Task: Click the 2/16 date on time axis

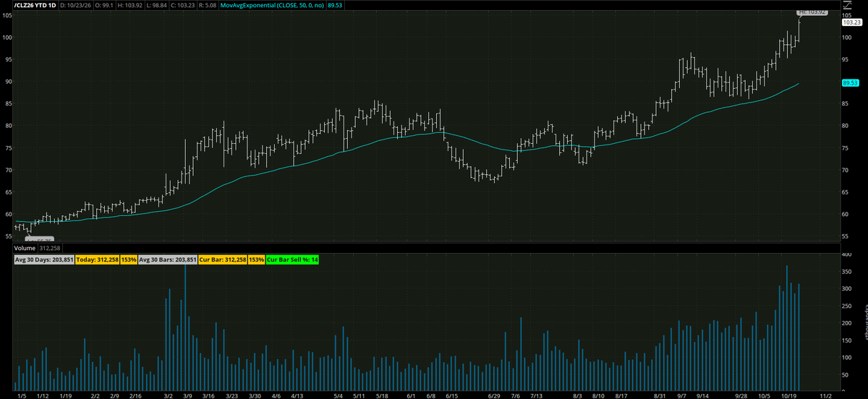Action: point(136,395)
